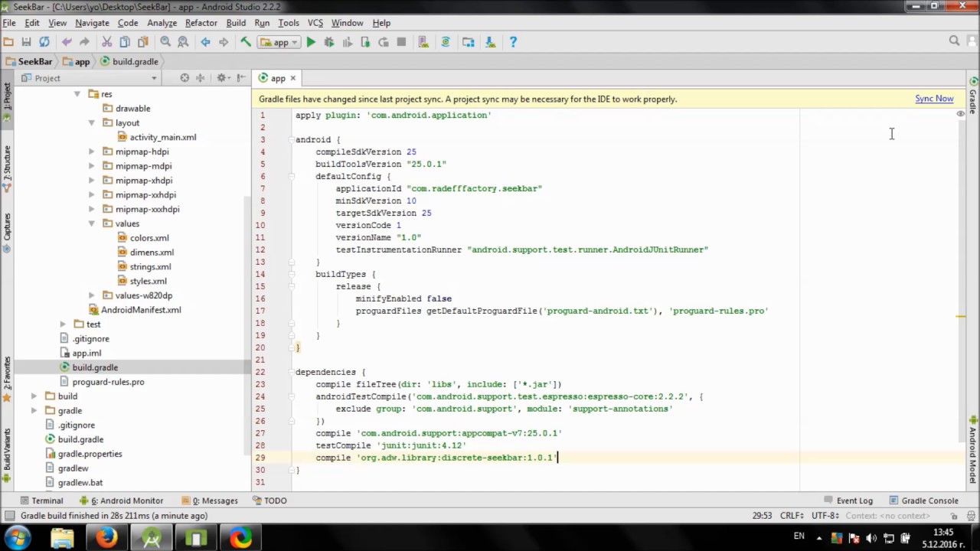Image resolution: width=980 pixels, height=551 pixels.
Task: Click the Save All toolbar icon
Action: pyautogui.click(x=26, y=42)
